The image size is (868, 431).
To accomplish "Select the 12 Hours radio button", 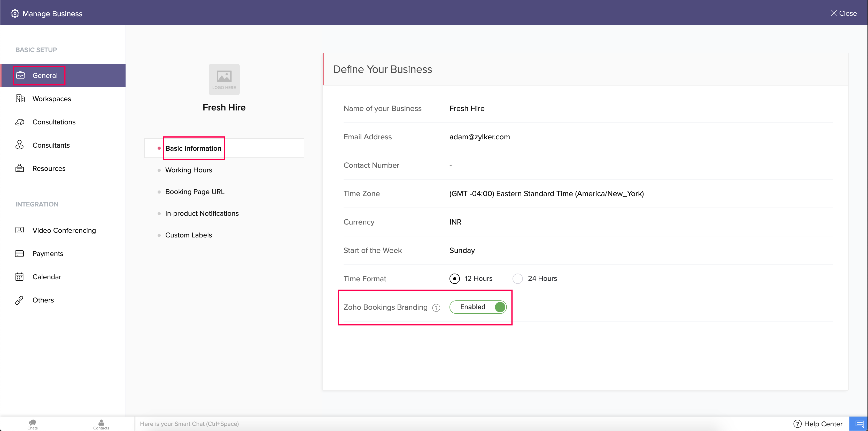I will click(x=455, y=279).
